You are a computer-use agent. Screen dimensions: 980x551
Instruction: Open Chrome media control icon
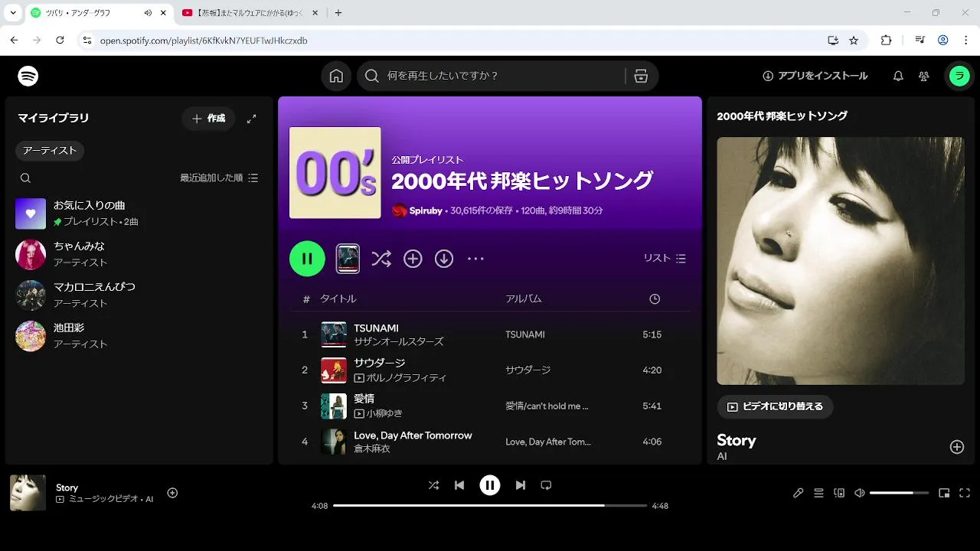click(920, 41)
